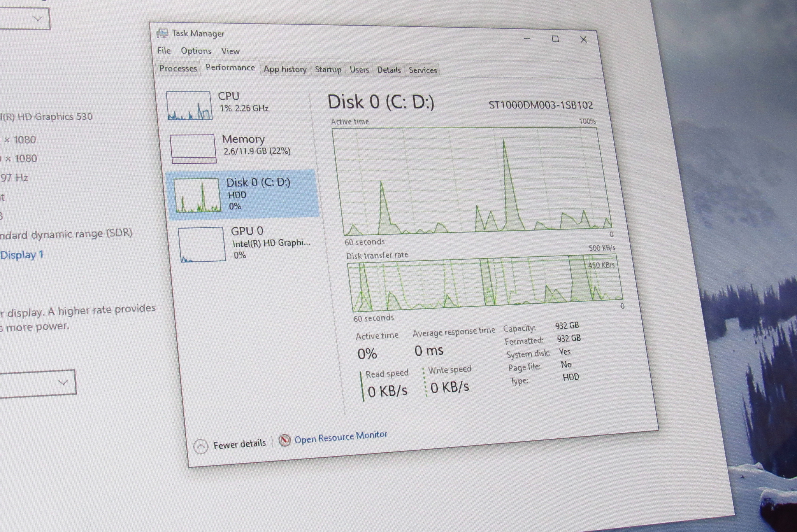
Task: Switch to the Users tab
Action: tap(359, 70)
